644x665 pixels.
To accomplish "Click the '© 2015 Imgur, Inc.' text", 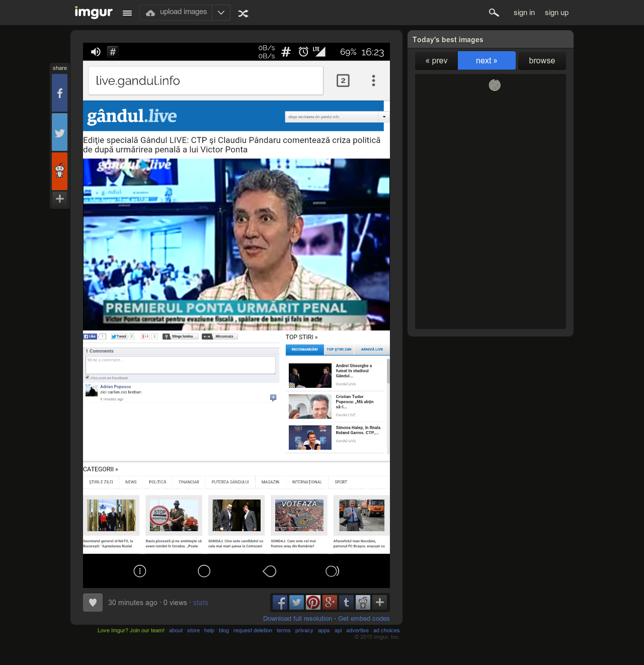I will tap(377, 637).
